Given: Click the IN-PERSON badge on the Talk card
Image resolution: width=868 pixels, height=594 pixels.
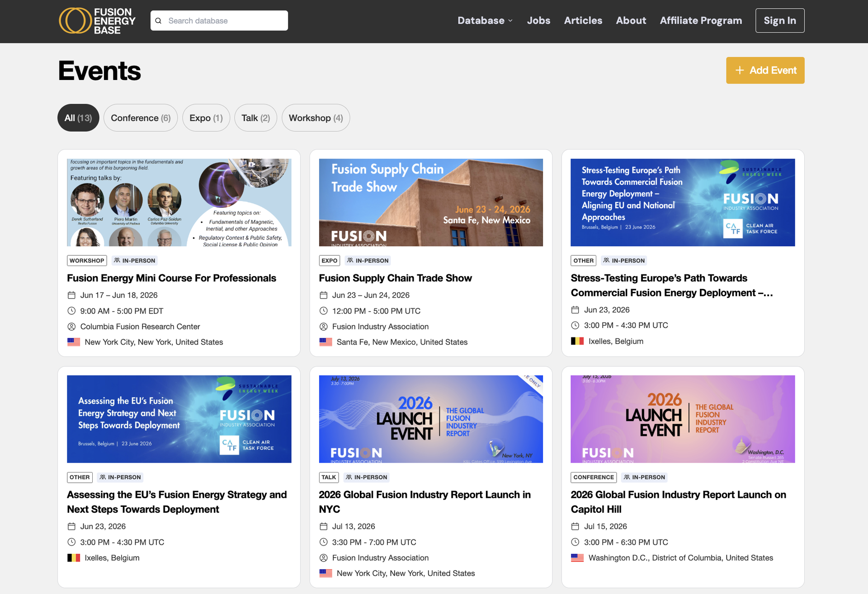Looking at the screenshot, I should (x=366, y=477).
